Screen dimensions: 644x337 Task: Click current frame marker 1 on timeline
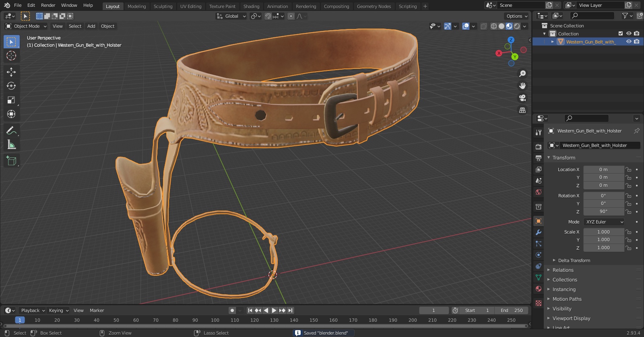[20, 320]
